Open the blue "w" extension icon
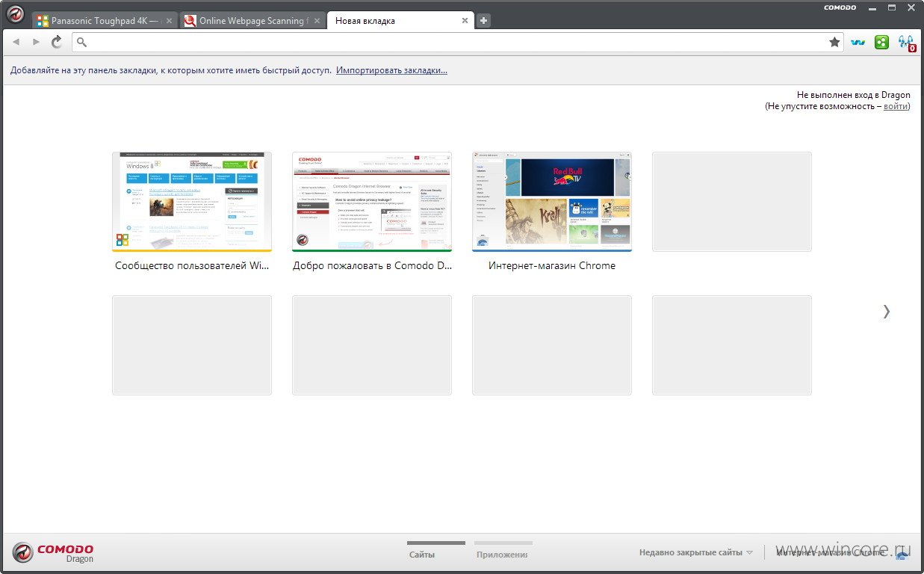 click(x=858, y=43)
